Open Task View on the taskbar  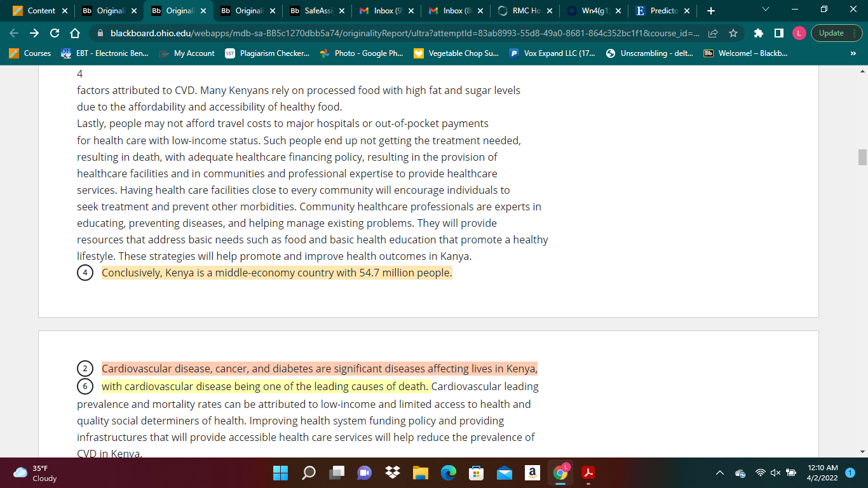337,473
